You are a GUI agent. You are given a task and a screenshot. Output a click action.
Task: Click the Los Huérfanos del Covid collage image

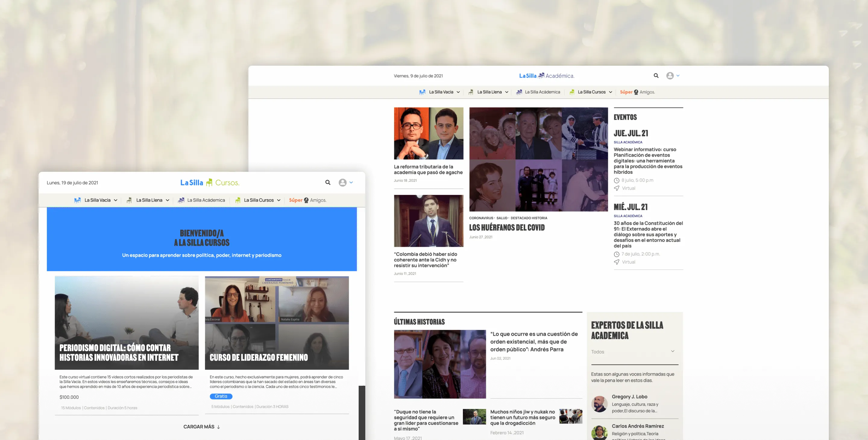coord(539,159)
